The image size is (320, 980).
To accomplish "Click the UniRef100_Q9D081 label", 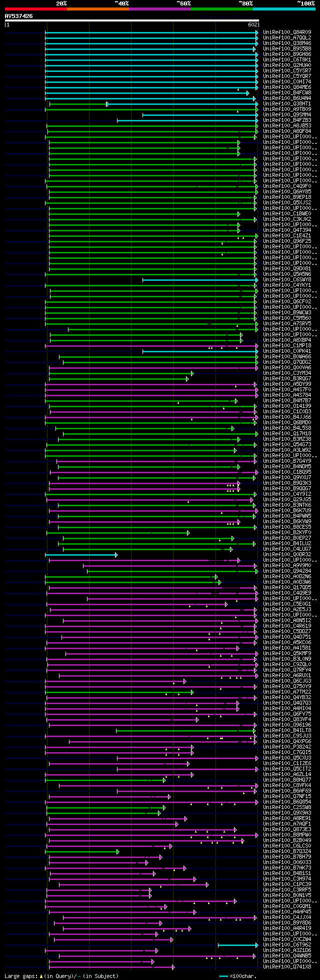I will pos(287,269).
